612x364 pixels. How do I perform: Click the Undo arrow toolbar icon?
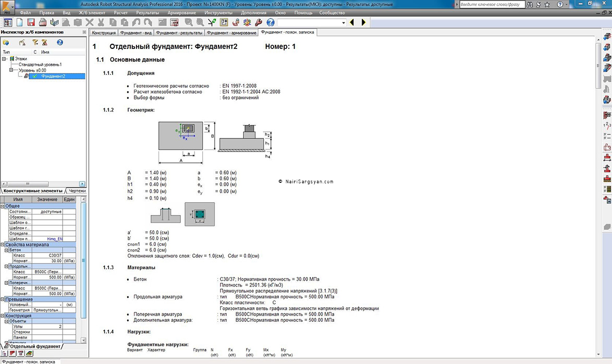(x=136, y=22)
